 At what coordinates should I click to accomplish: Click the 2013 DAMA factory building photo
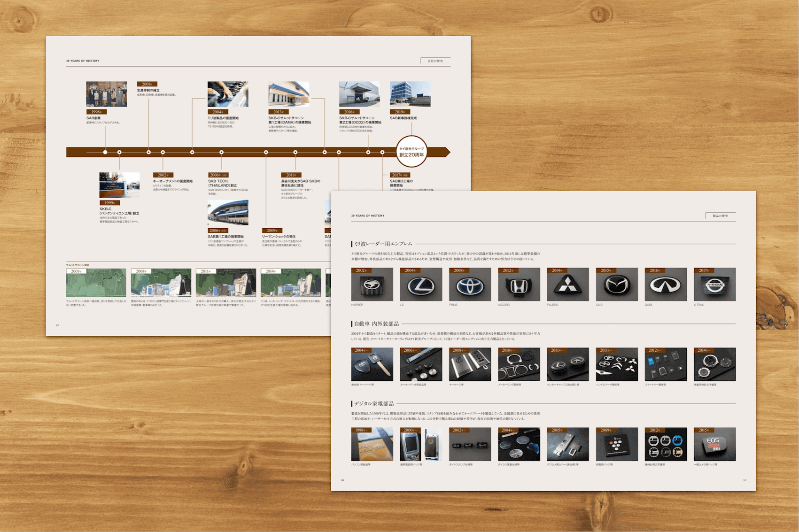coord(289,94)
